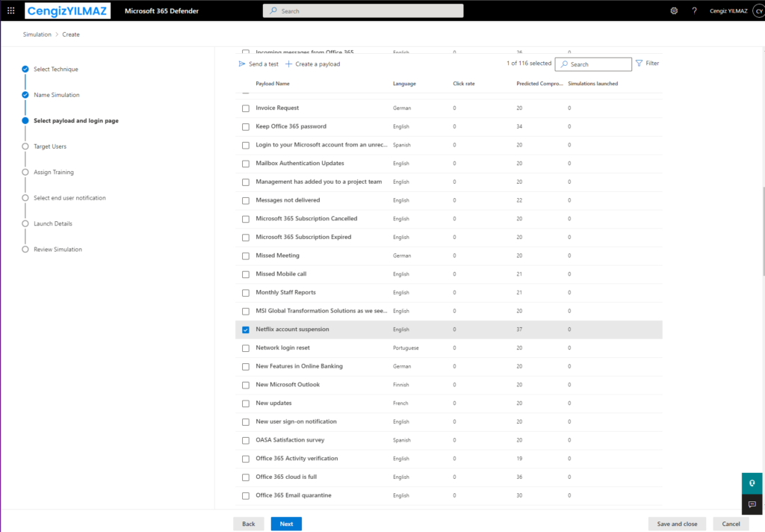
Task: Click the Portuguese language cell
Action: pyautogui.click(x=406, y=348)
